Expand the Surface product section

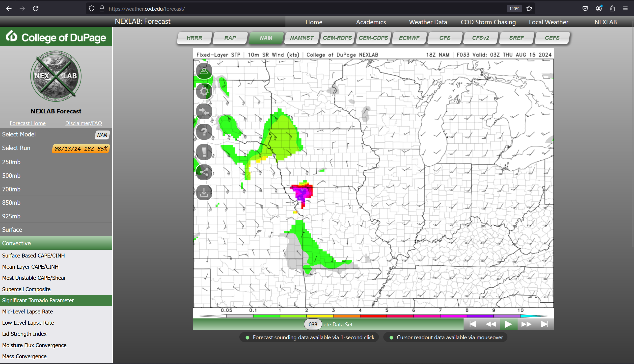coord(56,230)
